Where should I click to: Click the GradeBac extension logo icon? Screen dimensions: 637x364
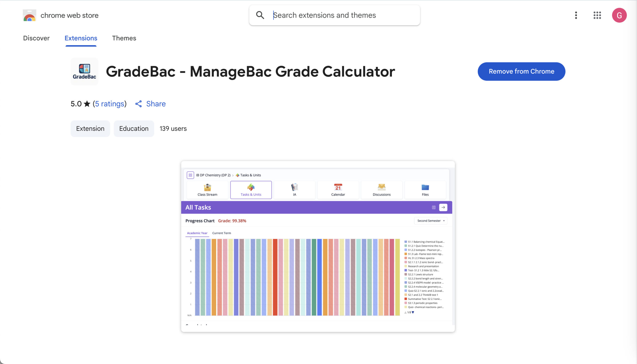point(84,72)
